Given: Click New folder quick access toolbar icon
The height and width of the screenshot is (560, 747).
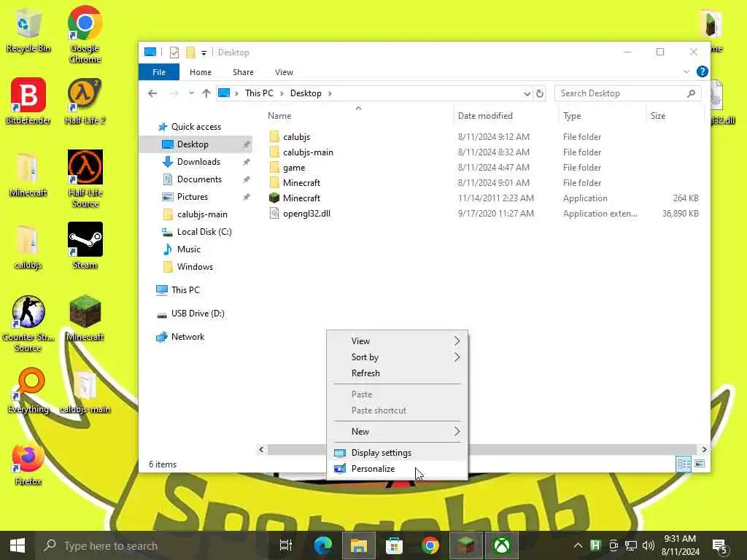Looking at the screenshot, I should pos(190,52).
